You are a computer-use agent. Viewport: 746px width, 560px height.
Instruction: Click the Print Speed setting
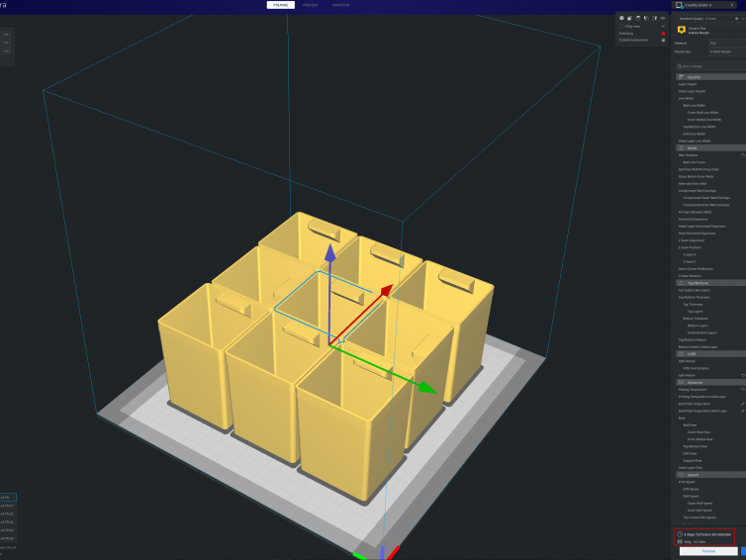tap(687, 482)
